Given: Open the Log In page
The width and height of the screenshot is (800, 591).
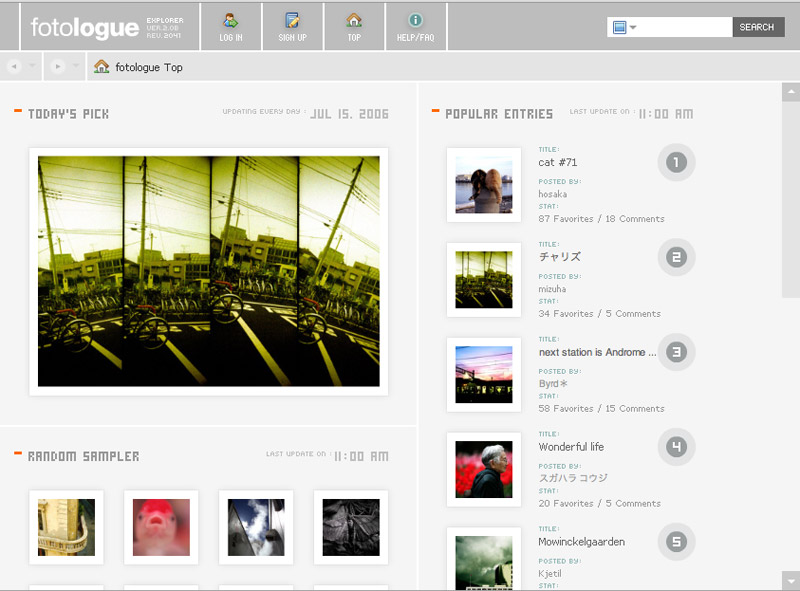Looking at the screenshot, I should tap(231, 27).
